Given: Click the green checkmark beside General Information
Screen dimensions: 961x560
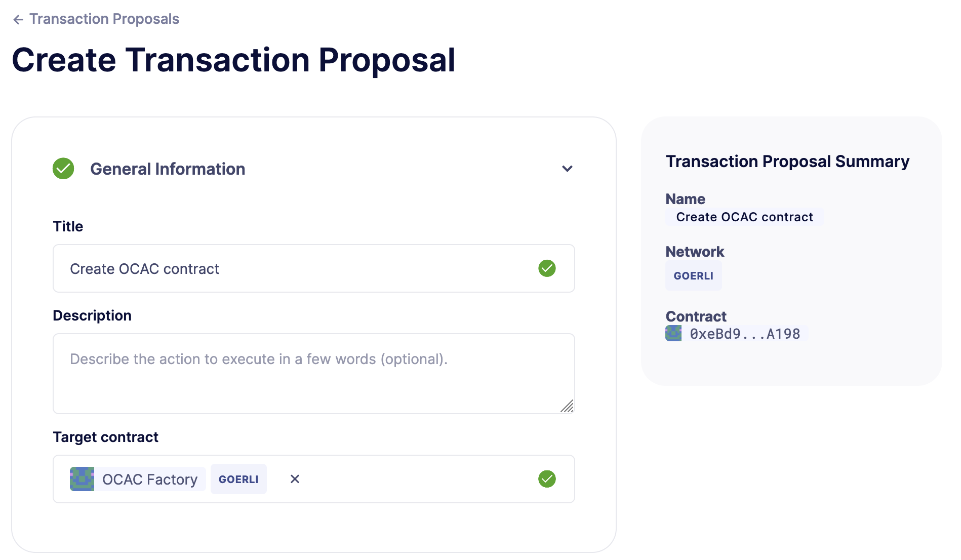Looking at the screenshot, I should (63, 169).
